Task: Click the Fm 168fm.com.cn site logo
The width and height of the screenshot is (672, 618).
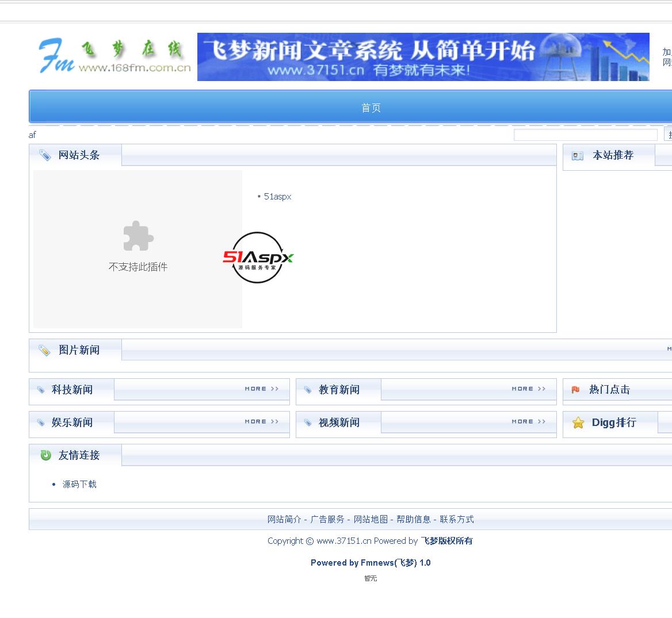Action: tap(114, 56)
